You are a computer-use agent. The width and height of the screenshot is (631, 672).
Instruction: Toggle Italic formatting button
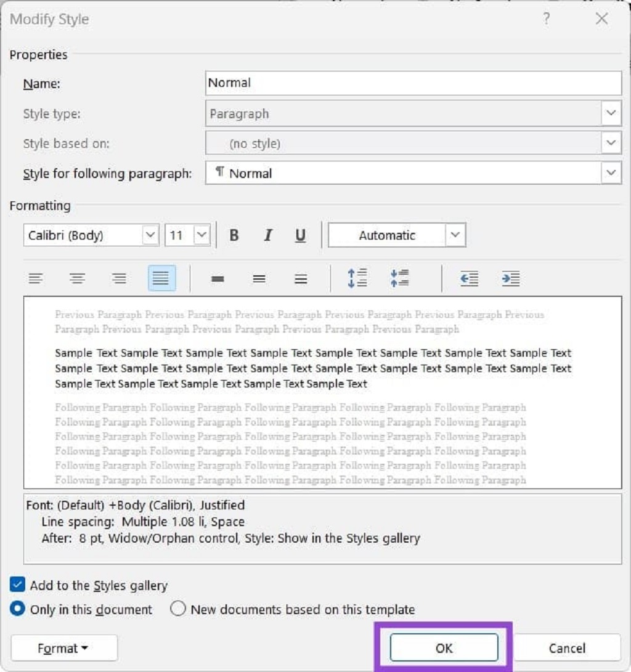pyautogui.click(x=268, y=235)
